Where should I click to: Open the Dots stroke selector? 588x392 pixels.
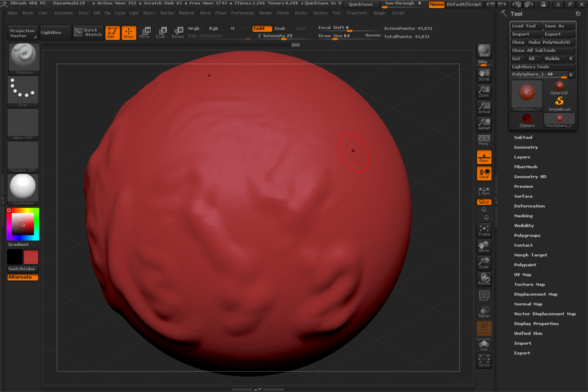(23, 90)
